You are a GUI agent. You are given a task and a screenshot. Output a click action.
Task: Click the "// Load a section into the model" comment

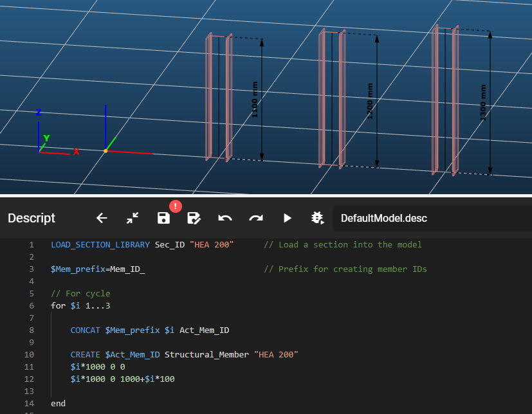(343, 245)
